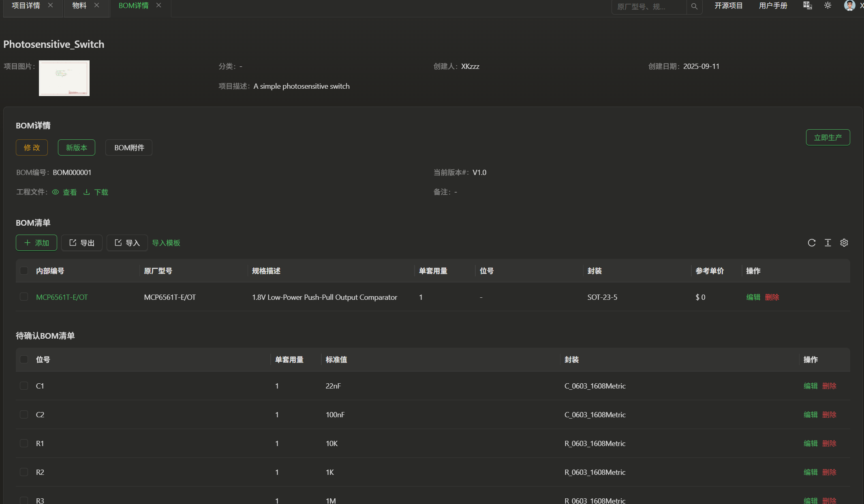Switch to the 项目详情 tab

pos(26,6)
